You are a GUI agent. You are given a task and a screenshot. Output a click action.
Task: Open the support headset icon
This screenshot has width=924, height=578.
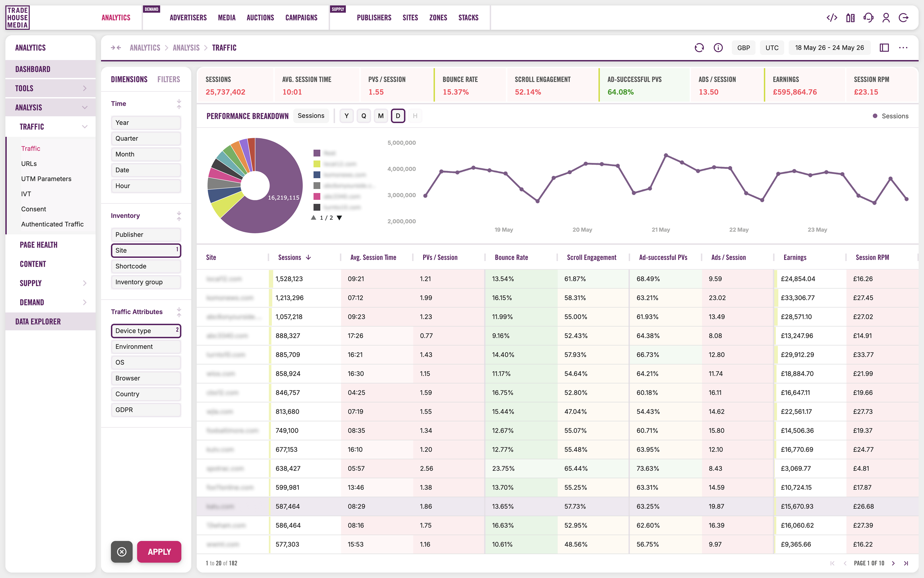[x=868, y=18]
